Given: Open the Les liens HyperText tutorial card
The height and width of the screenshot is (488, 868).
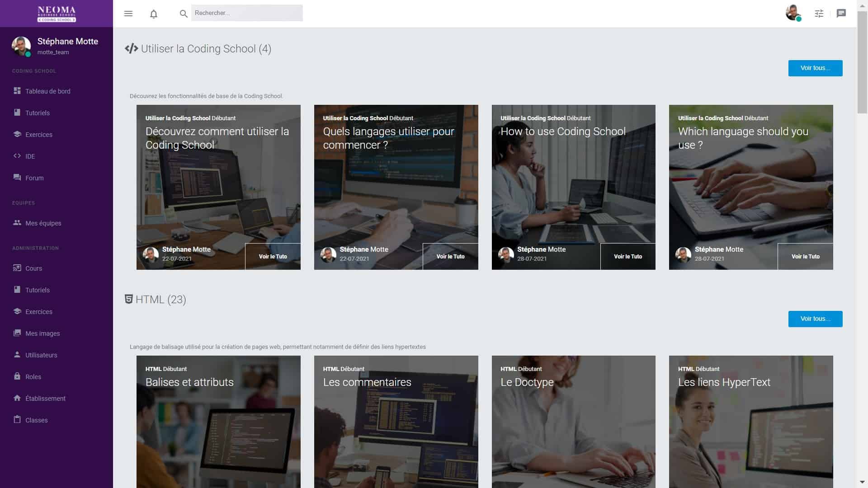Looking at the screenshot, I should (x=751, y=422).
